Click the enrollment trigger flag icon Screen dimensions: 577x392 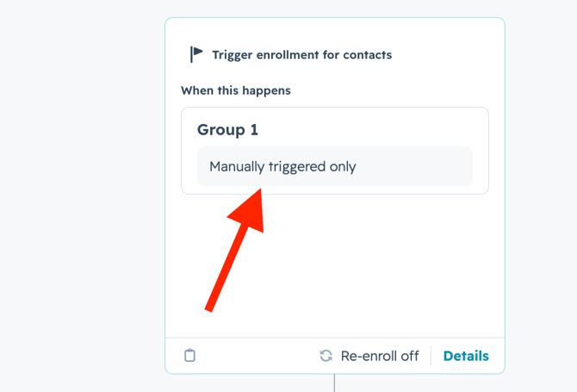196,54
